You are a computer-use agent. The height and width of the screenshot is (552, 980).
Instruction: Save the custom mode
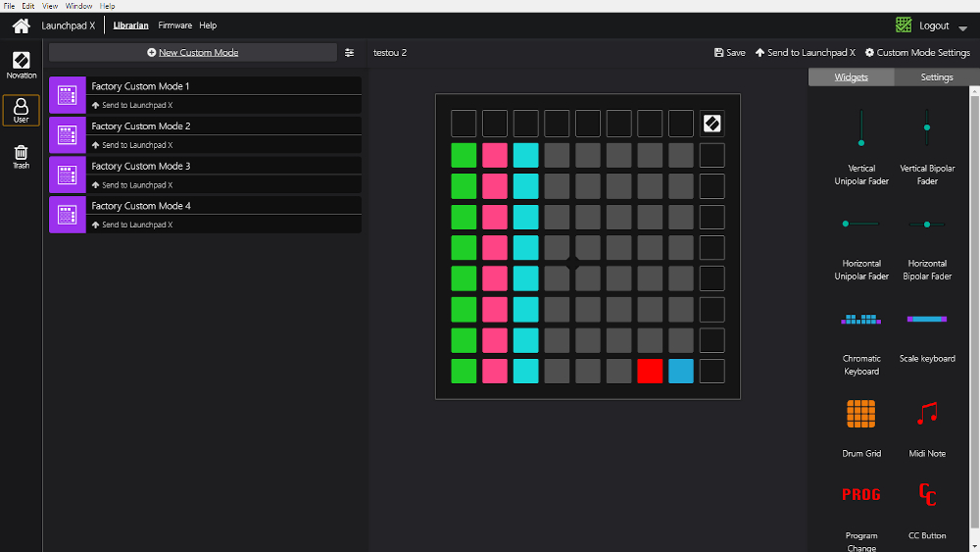click(x=729, y=53)
